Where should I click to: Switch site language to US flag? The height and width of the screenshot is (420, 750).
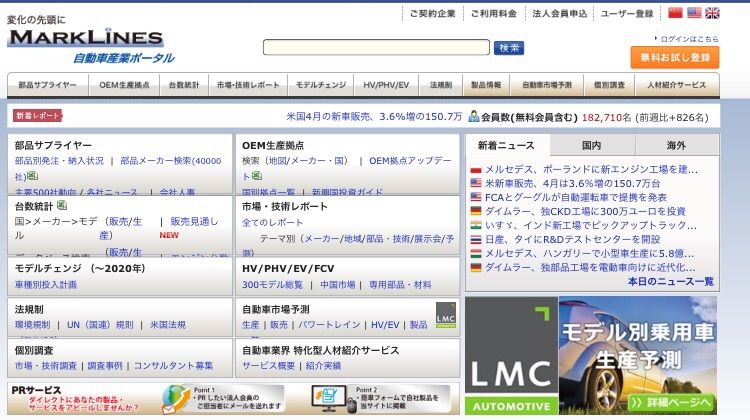694,13
